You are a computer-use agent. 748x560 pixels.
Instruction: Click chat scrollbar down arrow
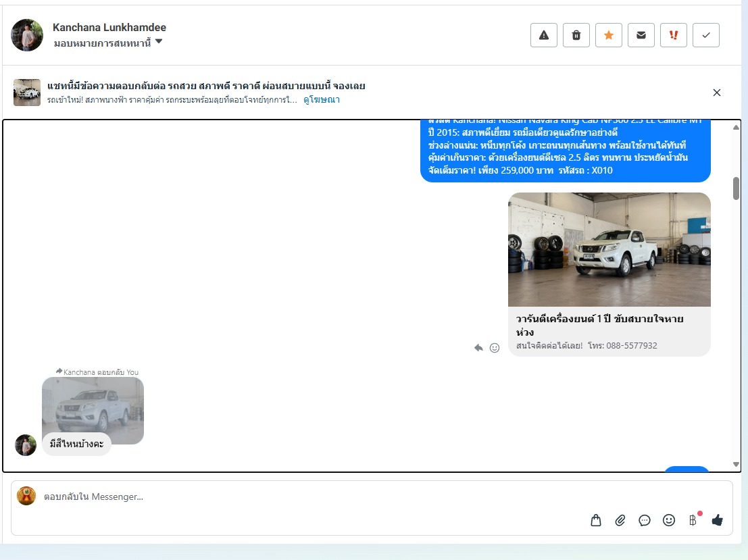[x=736, y=464]
